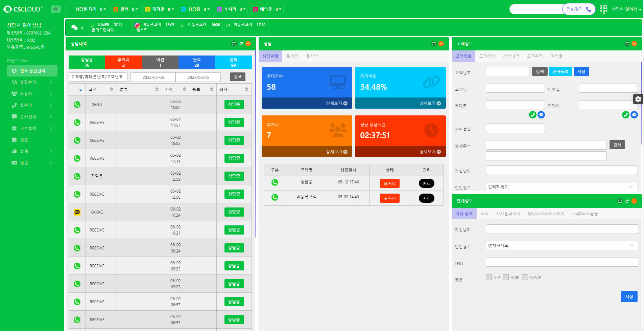Click the green call icon under 휴대폰 field
This screenshot has width=644, height=331.
click(x=532, y=115)
